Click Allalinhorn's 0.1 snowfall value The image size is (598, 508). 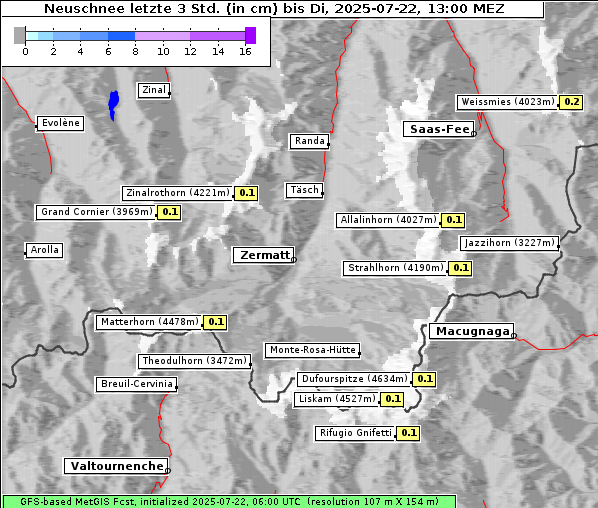(453, 220)
